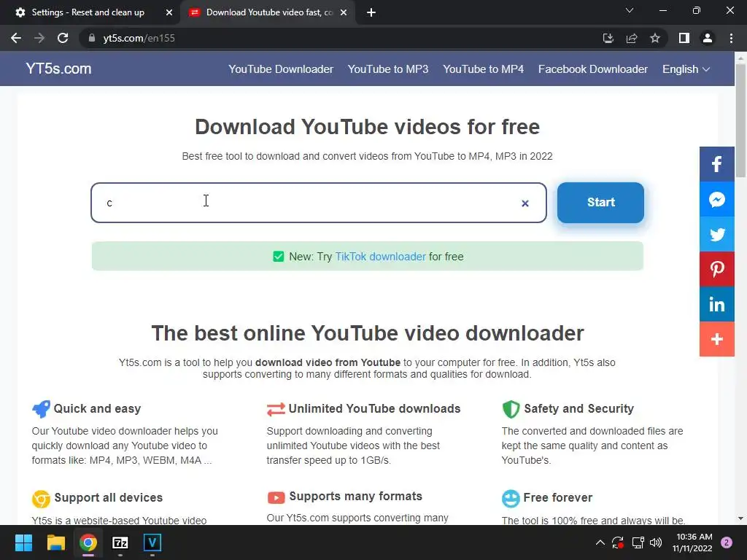Go to YT5s.com home logo
This screenshot has height=560, width=747.
(x=58, y=69)
